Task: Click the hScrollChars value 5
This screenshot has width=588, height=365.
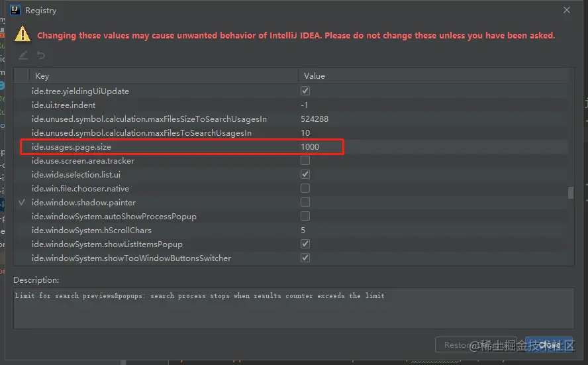Action: point(303,230)
